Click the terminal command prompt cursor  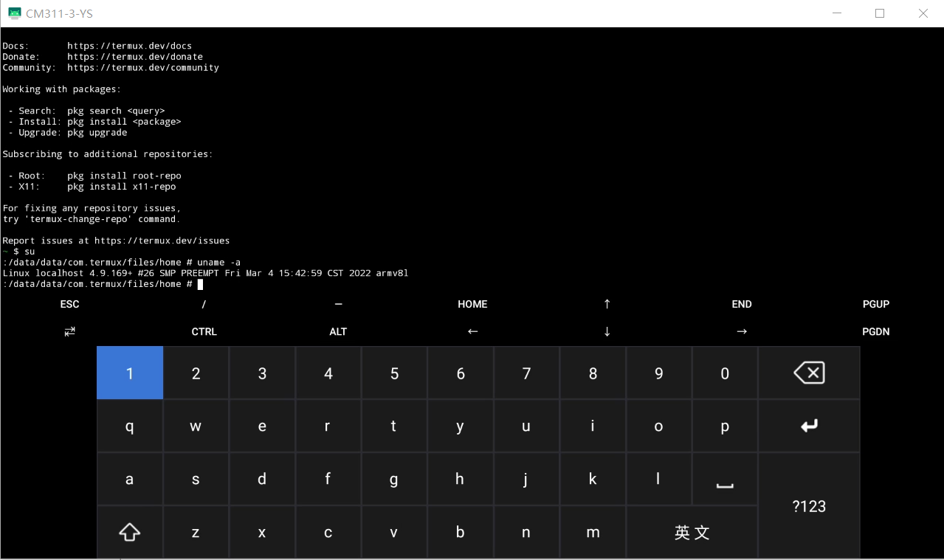(200, 284)
